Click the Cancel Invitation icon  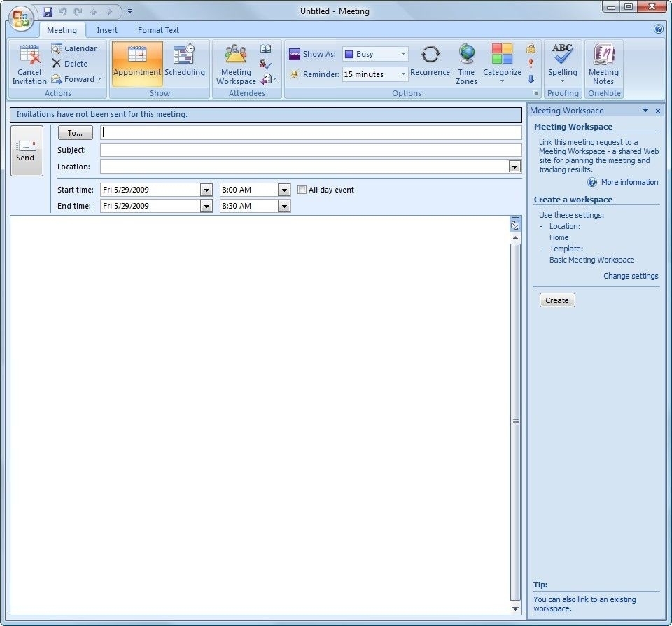tap(29, 63)
